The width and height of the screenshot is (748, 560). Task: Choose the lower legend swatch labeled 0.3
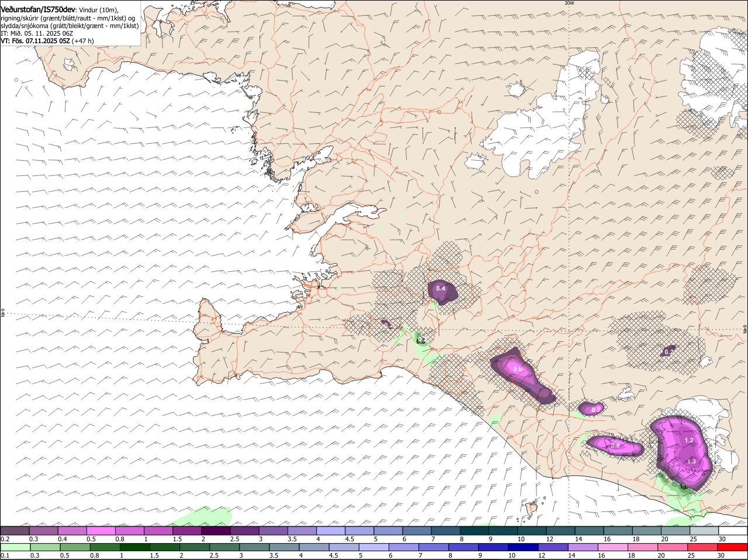tap(45, 547)
